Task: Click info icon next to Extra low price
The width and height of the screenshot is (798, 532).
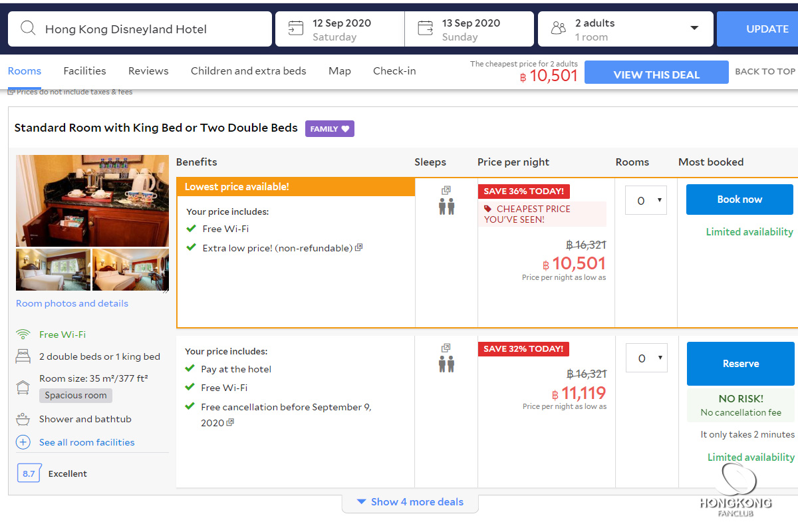Action: click(359, 247)
